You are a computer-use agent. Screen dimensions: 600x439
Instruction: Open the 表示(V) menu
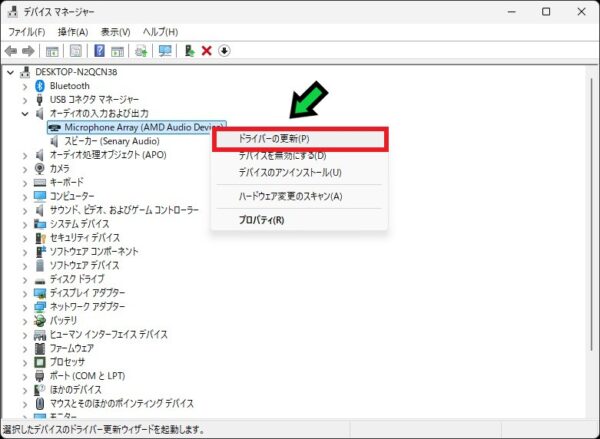[115, 32]
